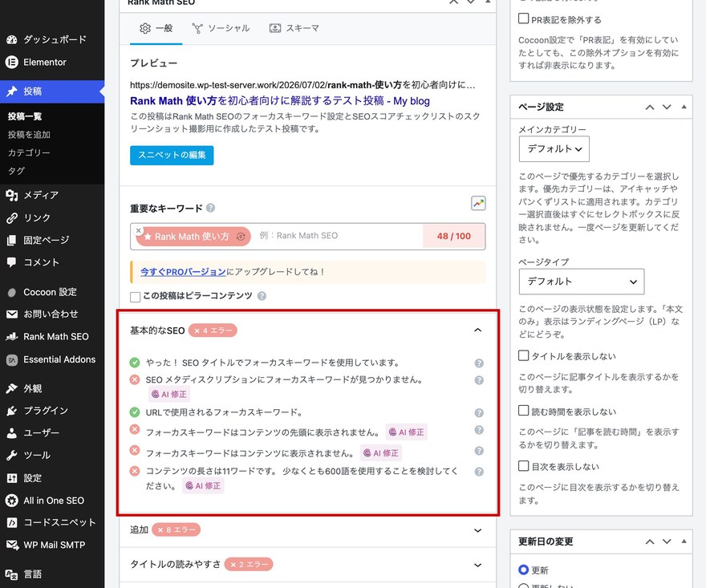Show help for コンテンツの長さ check

point(479,472)
